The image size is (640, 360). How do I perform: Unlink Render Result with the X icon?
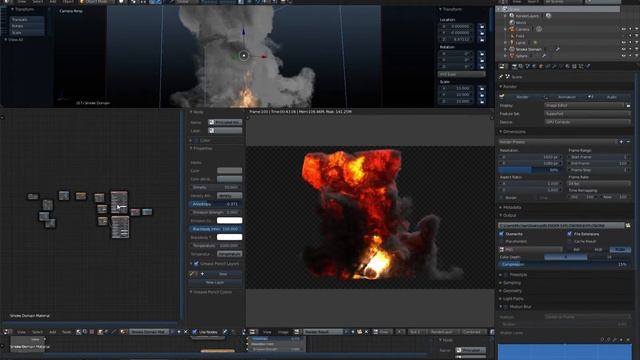(x=366, y=332)
